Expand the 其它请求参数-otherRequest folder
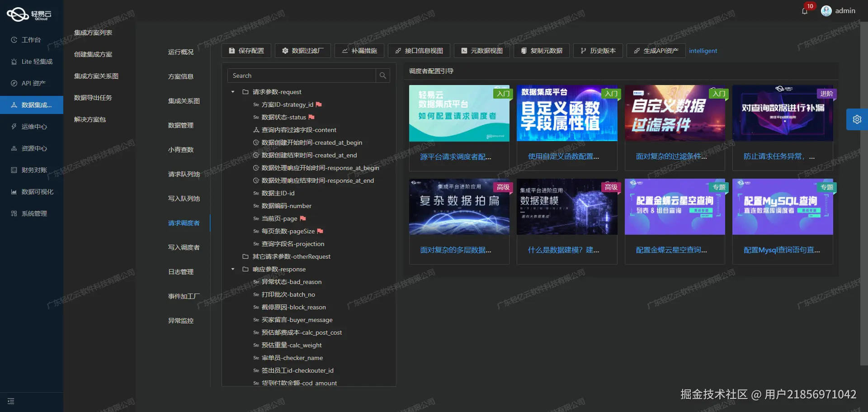Viewport: 868px width, 412px height. (x=245, y=256)
